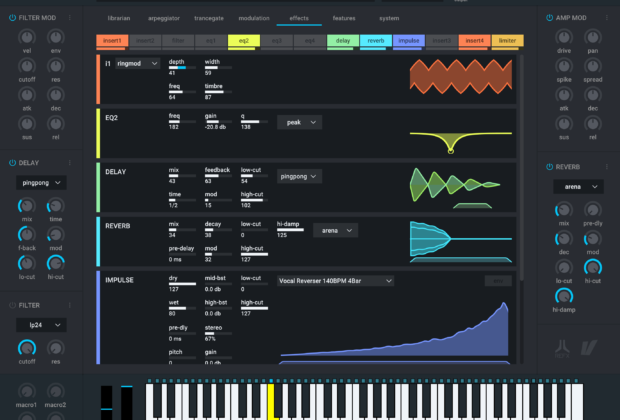Click the Reverb dec knob in right panel
620x420 pixels.
tap(564, 238)
